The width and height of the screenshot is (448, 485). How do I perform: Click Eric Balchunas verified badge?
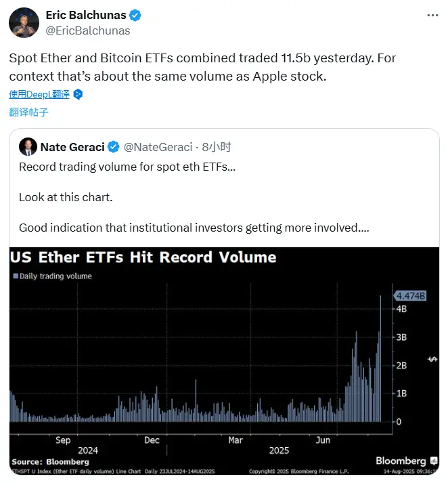[x=135, y=15]
